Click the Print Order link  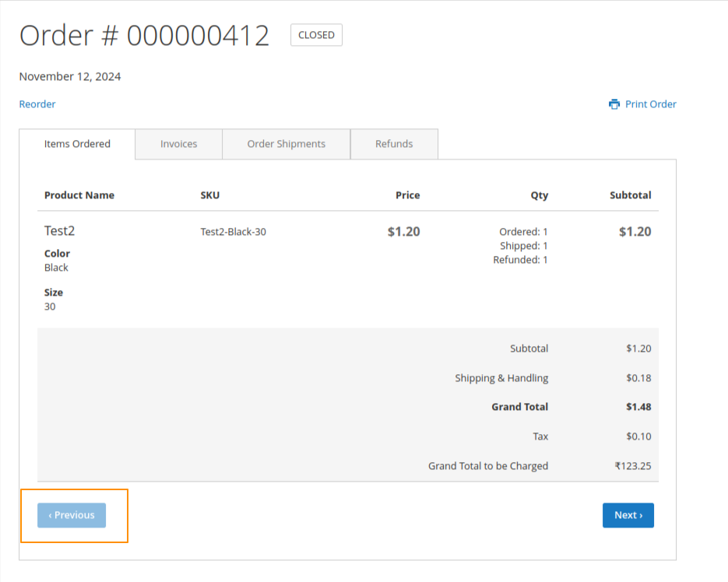(x=649, y=103)
